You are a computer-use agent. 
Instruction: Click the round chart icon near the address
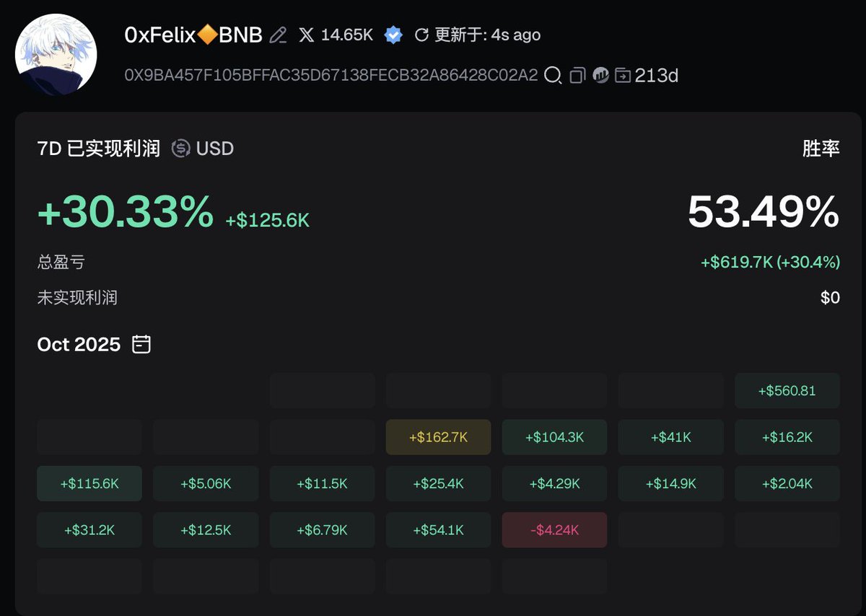(x=600, y=75)
